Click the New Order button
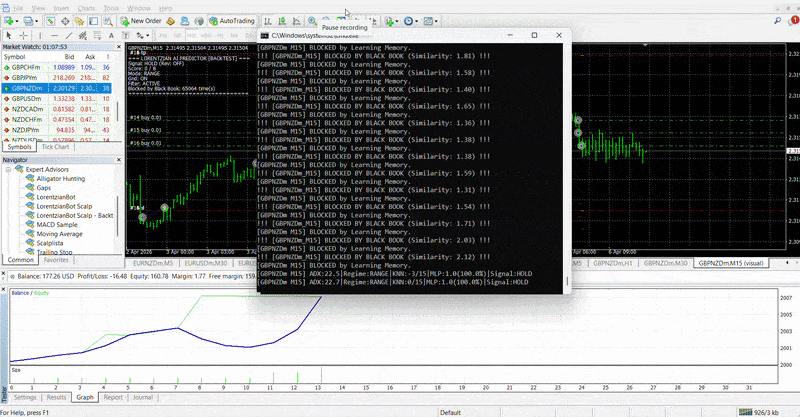Screen dimensions: 800x417 coord(141,21)
